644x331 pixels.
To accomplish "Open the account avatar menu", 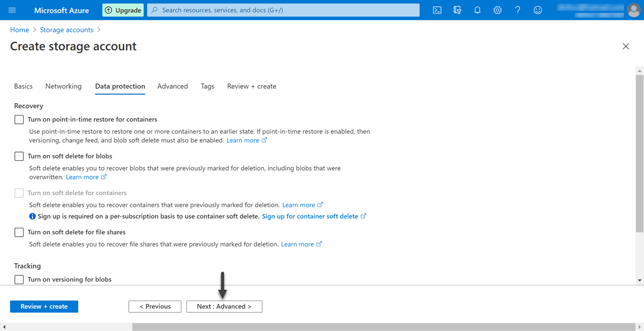I will 634,10.
